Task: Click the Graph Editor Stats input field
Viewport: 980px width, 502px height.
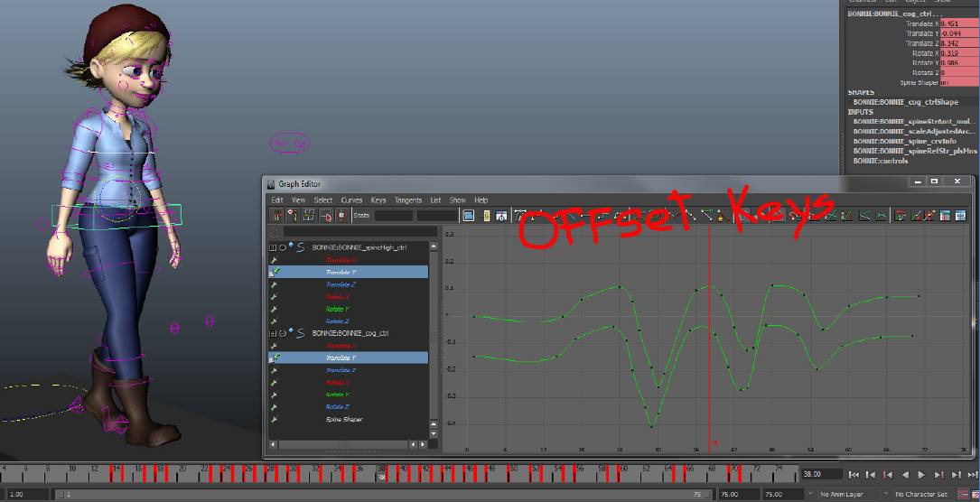Action: pos(394,216)
